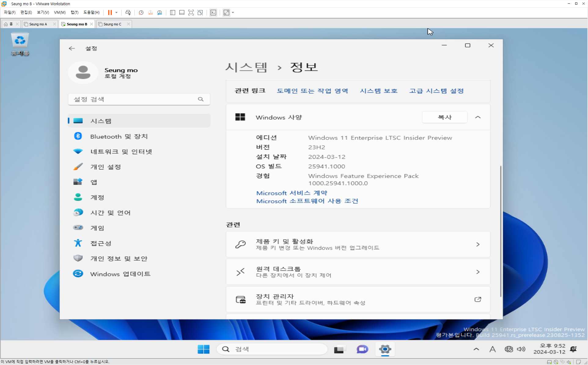
Task: Switch to the Seung mo C tab
Action: pos(112,24)
